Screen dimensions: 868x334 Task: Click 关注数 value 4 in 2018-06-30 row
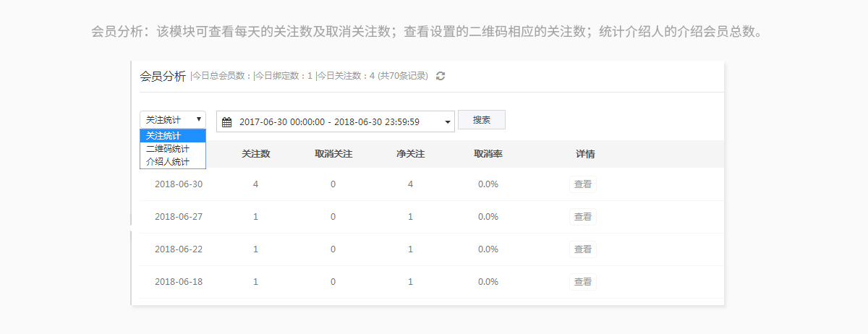(x=256, y=184)
